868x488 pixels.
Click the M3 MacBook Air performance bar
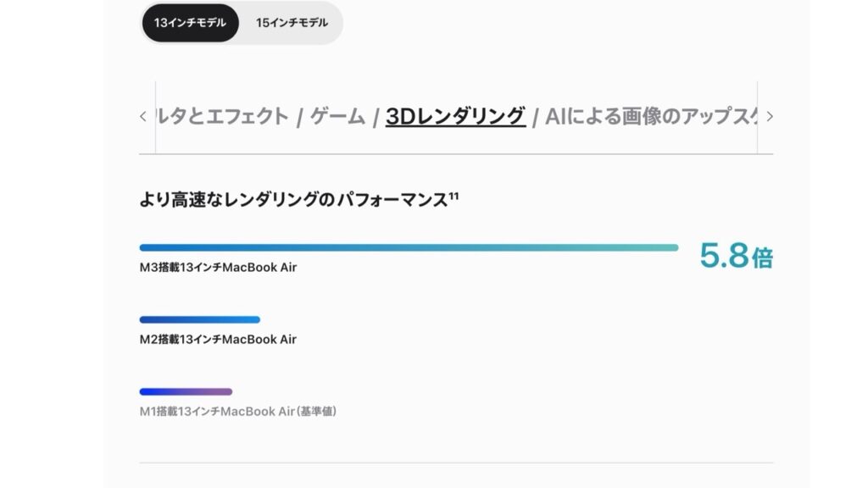click(409, 247)
